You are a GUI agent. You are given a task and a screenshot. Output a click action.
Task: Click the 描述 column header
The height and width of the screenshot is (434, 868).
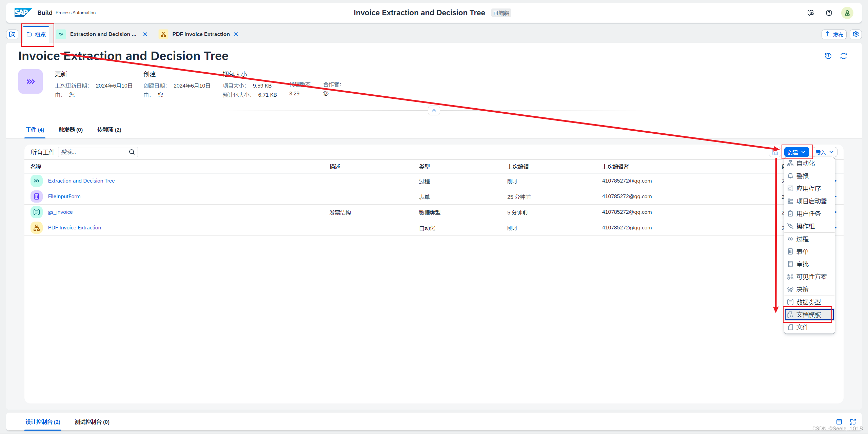(335, 167)
